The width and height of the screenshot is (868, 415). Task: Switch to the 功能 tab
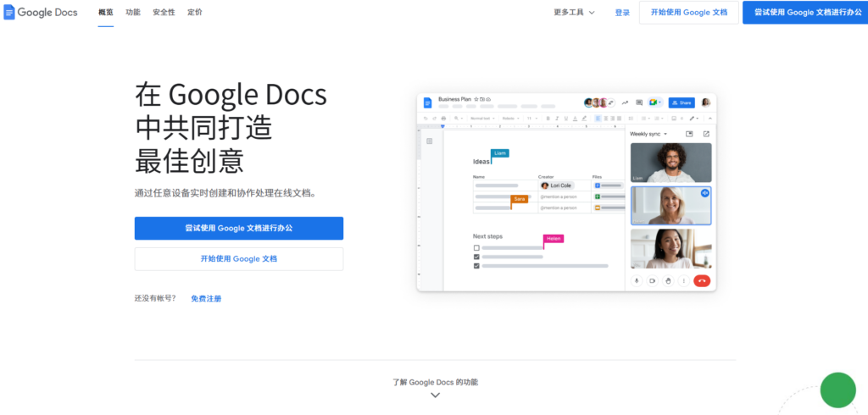coord(133,13)
